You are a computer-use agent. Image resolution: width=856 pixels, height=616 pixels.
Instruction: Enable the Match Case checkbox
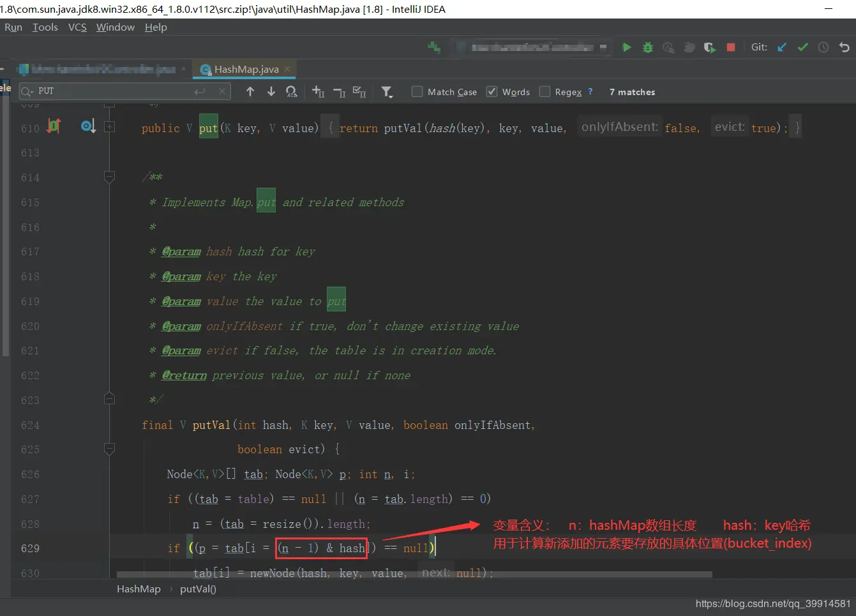pyautogui.click(x=417, y=92)
